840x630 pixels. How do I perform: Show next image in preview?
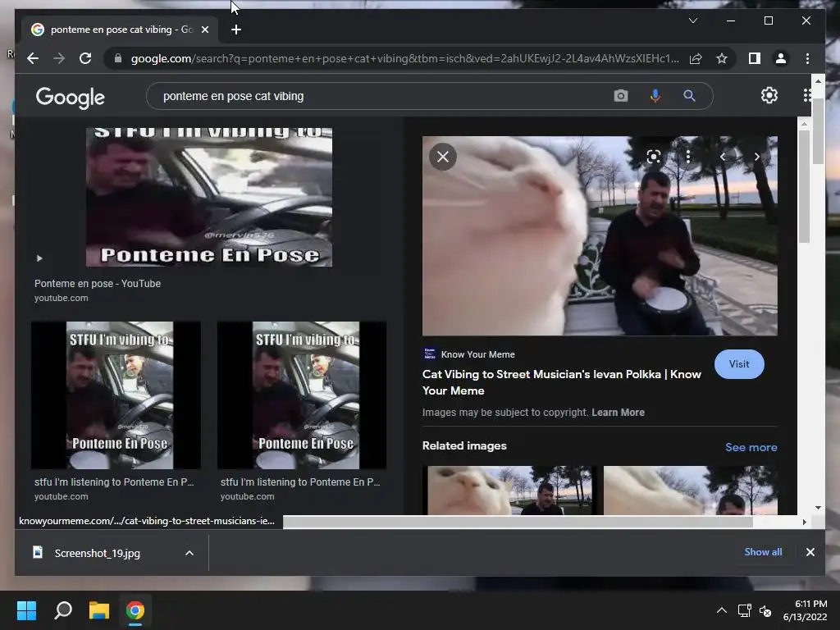pos(756,157)
